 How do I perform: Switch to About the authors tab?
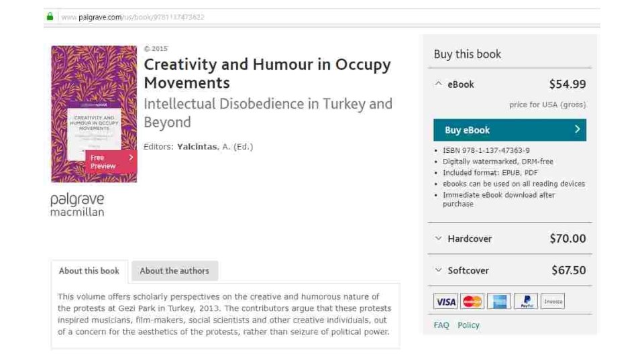point(174,271)
